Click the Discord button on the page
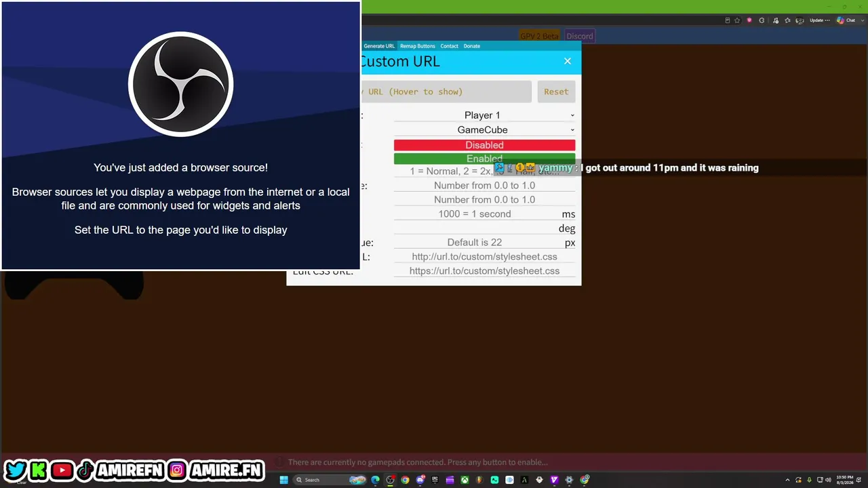Screen dimensions: 868x488 pyautogui.click(x=579, y=36)
